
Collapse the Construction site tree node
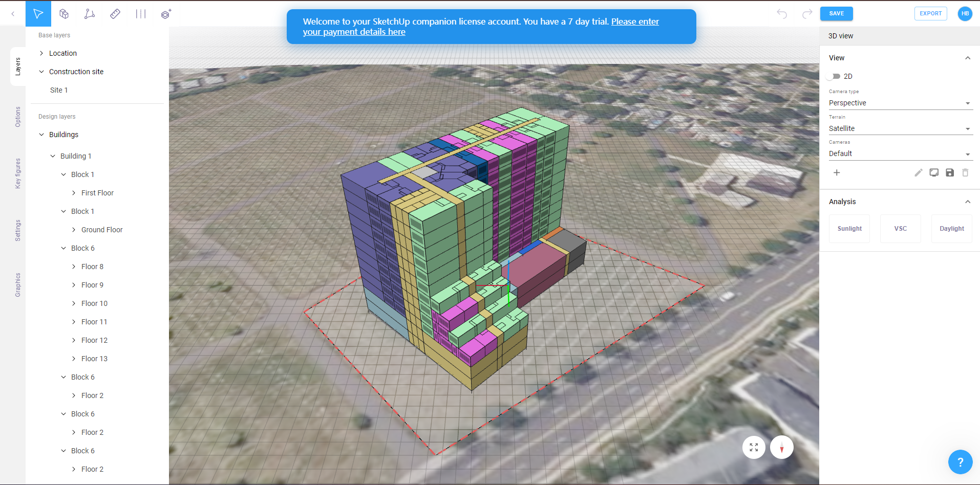click(41, 72)
